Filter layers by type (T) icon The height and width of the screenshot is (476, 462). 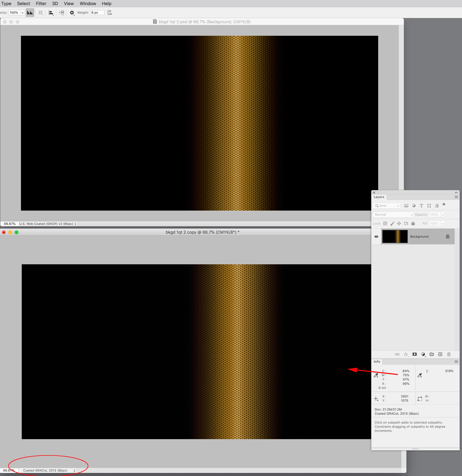(x=421, y=206)
